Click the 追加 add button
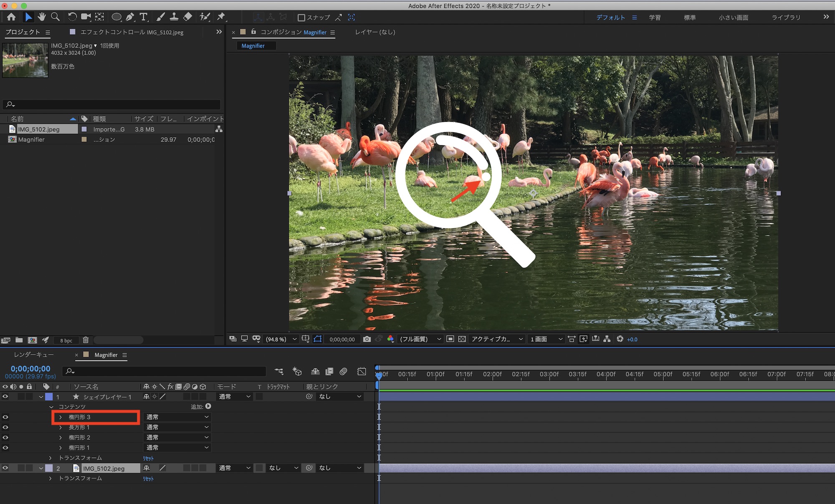The width and height of the screenshot is (835, 504). (x=208, y=406)
